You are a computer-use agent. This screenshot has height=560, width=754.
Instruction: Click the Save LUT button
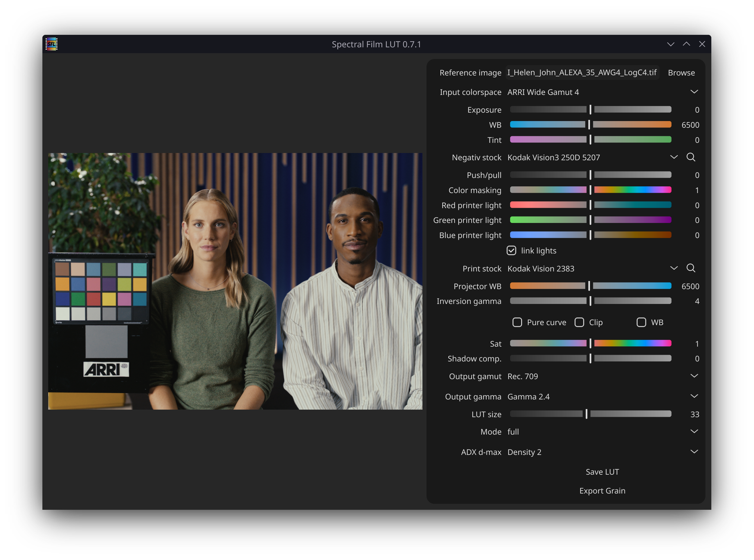coord(602,472)
